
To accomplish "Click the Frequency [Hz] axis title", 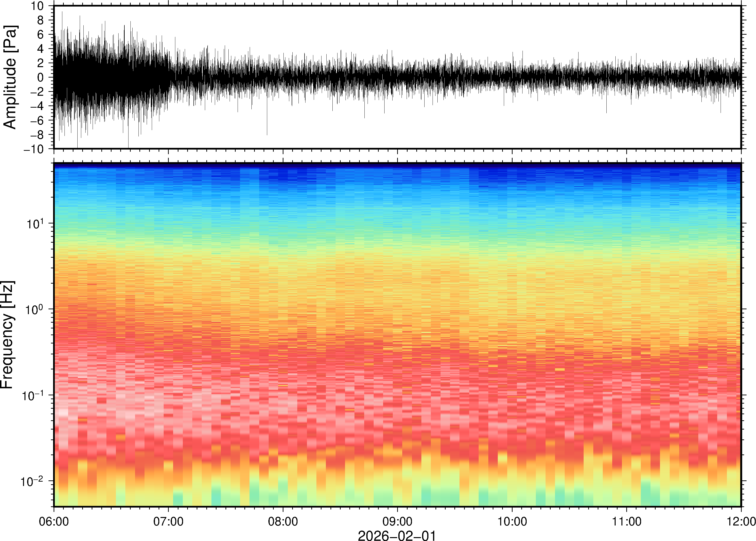I will (x=7, y=335).
